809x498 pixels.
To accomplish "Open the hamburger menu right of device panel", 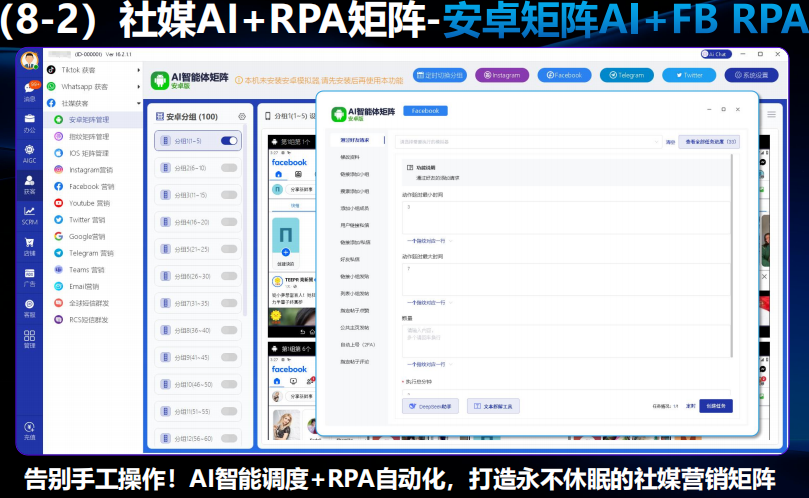I will coord(771,115).
